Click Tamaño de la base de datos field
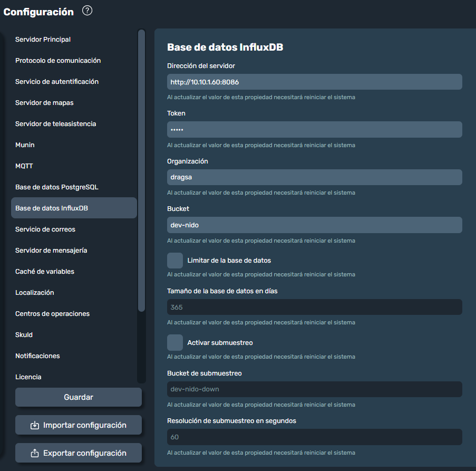The width and height of the screenshot is (476, 471). coord(315,307)
